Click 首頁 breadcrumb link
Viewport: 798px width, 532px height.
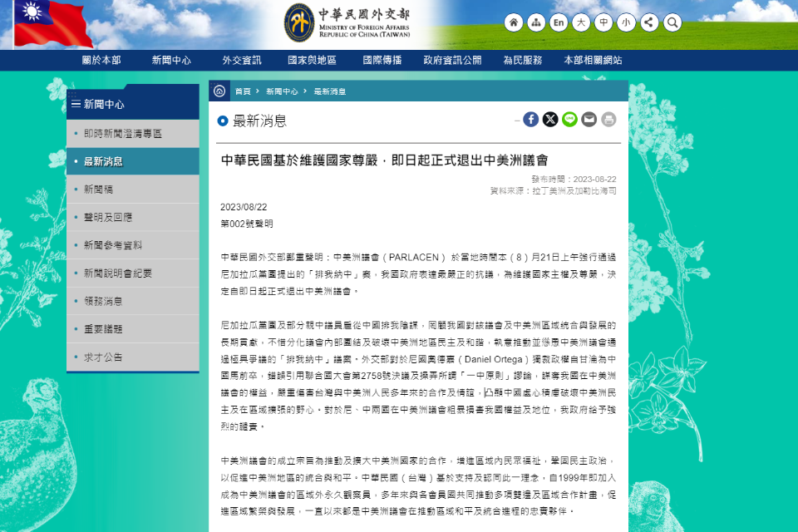pyautogui.click(x=243, y=91)
